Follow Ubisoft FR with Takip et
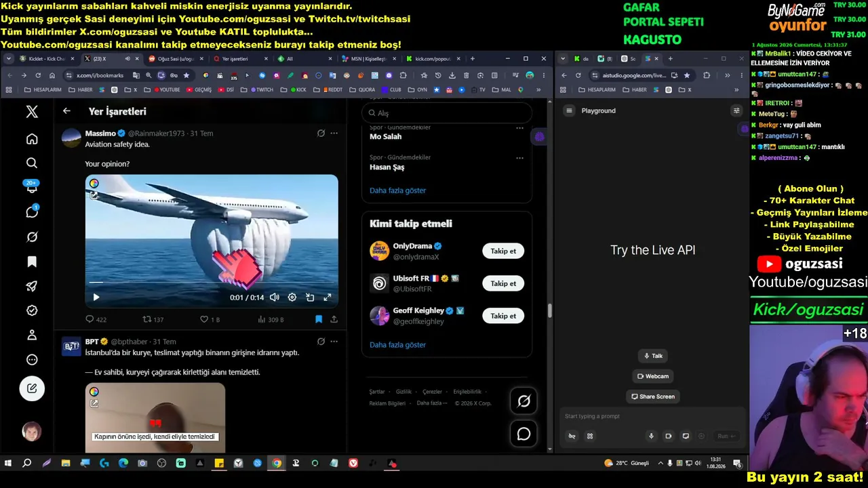 click(x=503, y=283)
